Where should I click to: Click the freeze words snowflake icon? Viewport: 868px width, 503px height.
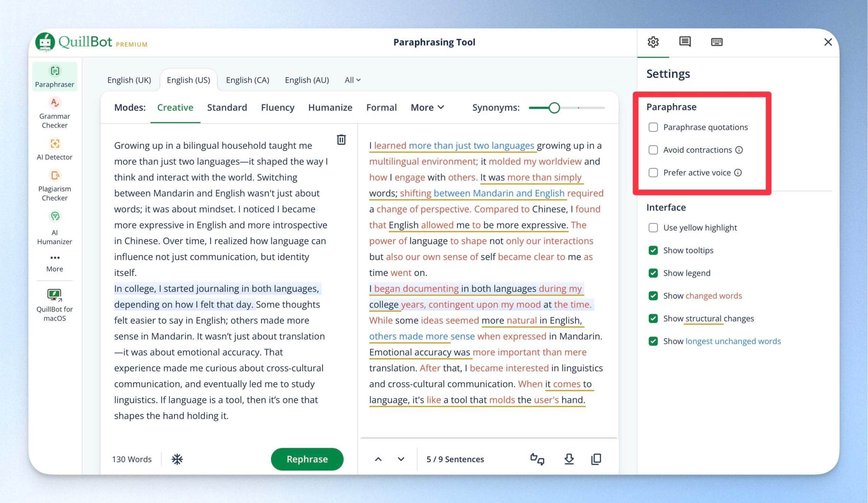(177, 459)
